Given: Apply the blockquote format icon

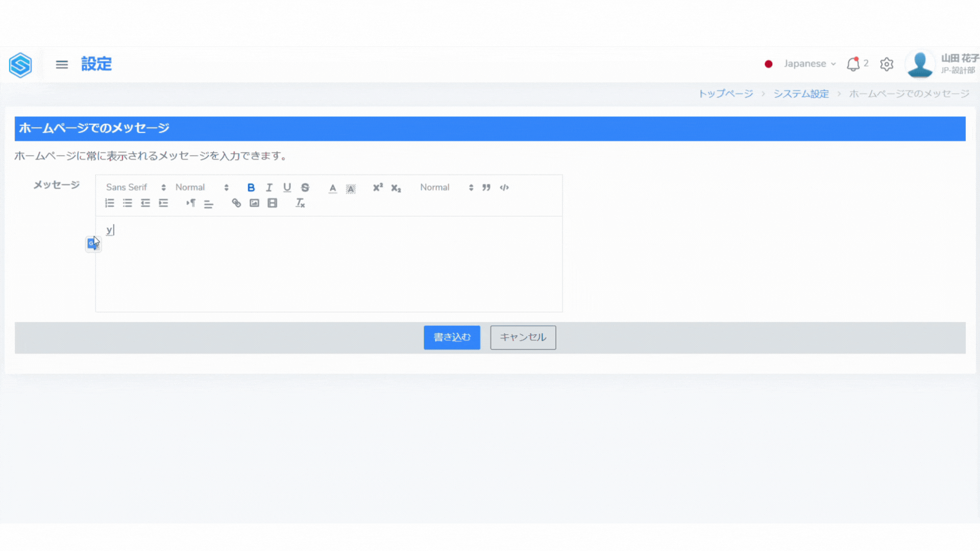Looking at the screenshot, I should click(x=486, y=188).
